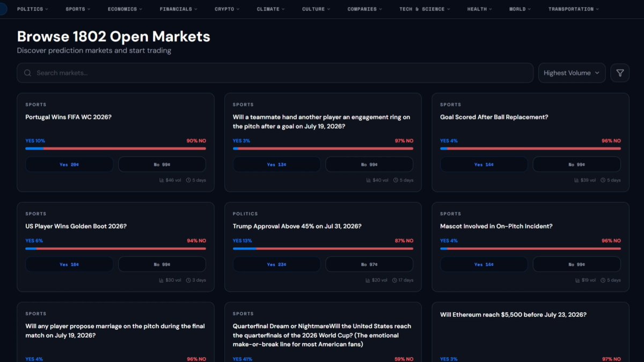644x362 pixels.
Task: Open the Companies nav menu
Action: [x=365, y=9]
